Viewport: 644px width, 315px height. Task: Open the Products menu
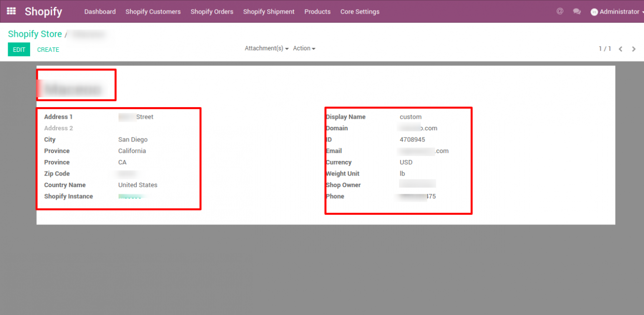pos(317,12)
